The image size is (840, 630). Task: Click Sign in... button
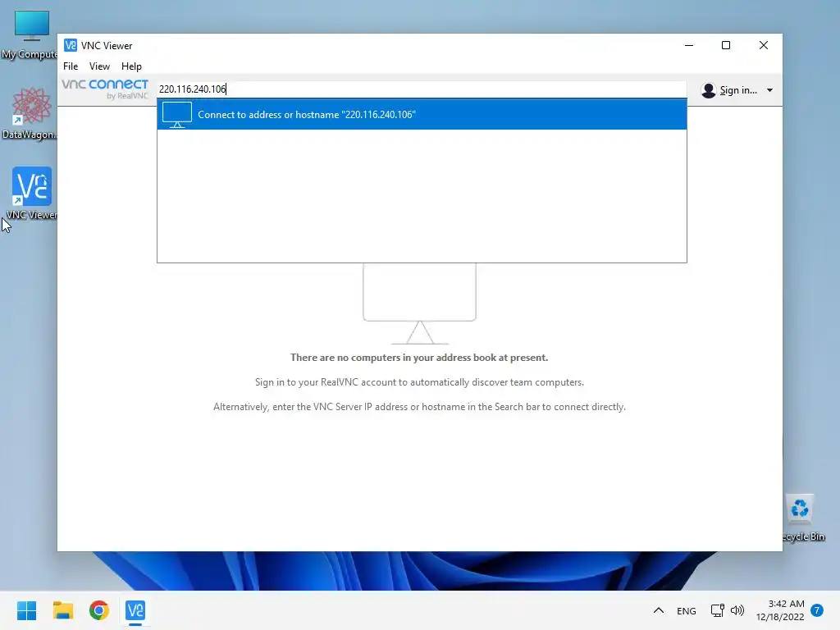coord(737,90)
